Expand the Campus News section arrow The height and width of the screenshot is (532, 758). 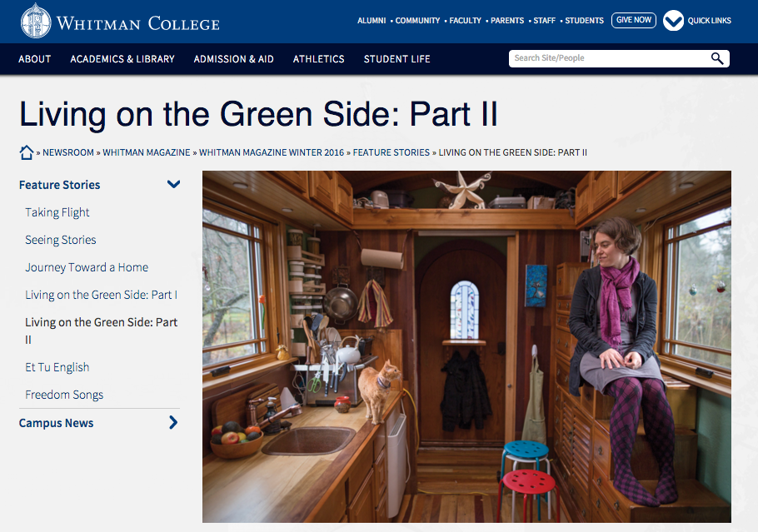click(x=173, y=423)
